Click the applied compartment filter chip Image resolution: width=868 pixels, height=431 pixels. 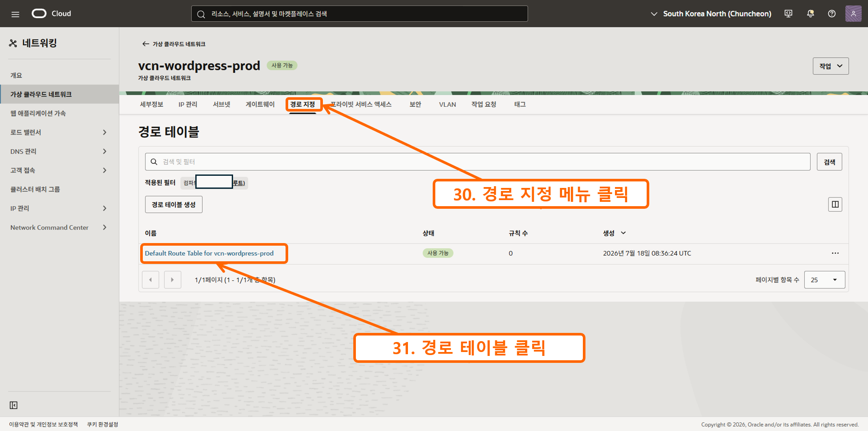(214, 183)
